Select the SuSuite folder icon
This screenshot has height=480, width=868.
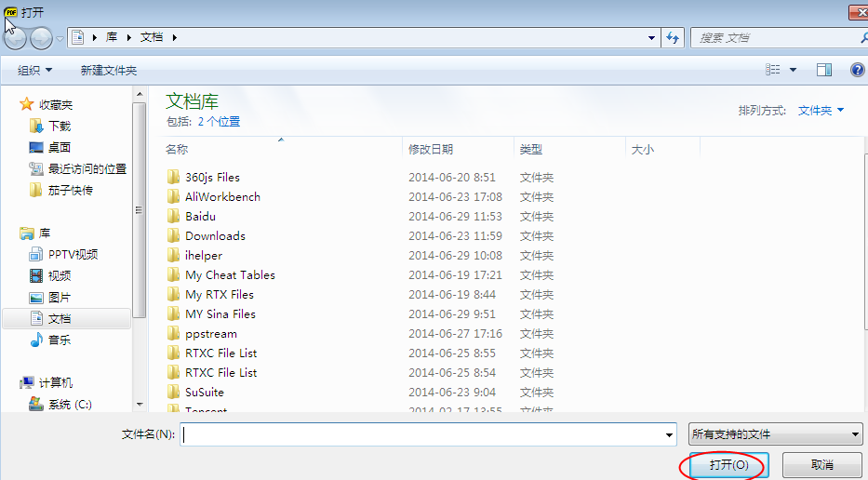(173, 392)
